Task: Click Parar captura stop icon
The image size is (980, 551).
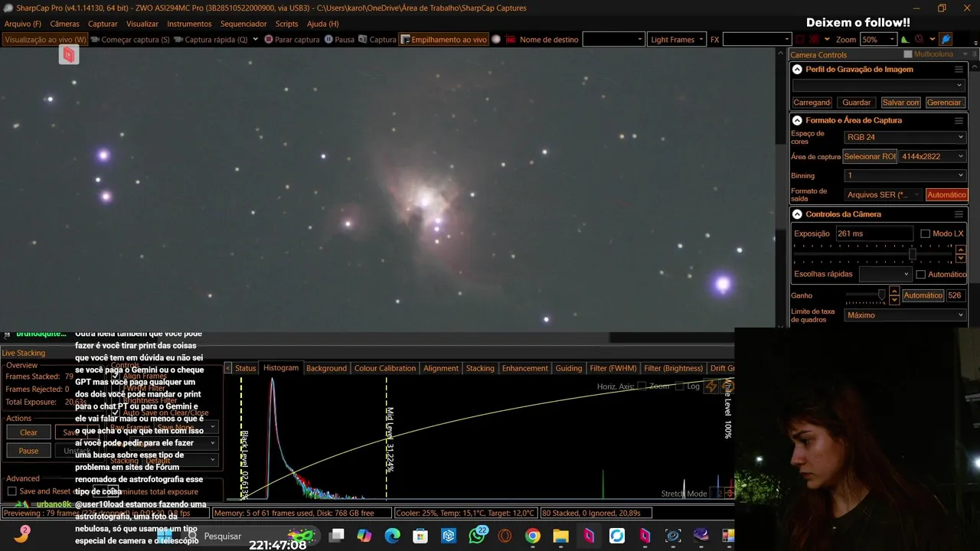Action: click(x=269, y=40)
